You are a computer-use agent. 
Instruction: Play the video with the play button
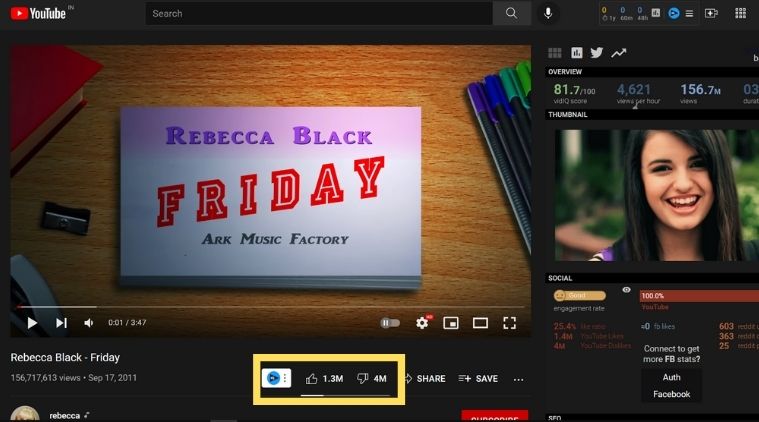point(32,323)
